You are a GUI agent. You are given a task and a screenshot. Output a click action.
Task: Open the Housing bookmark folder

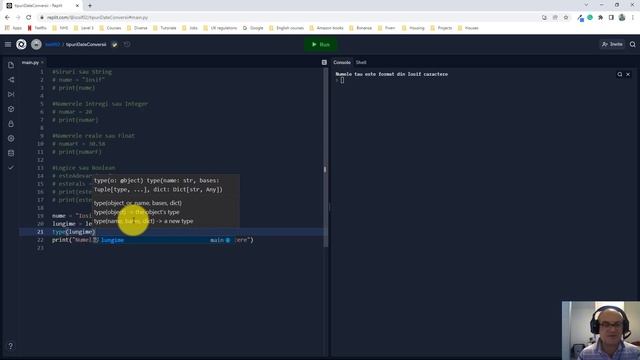click(413, 28)
